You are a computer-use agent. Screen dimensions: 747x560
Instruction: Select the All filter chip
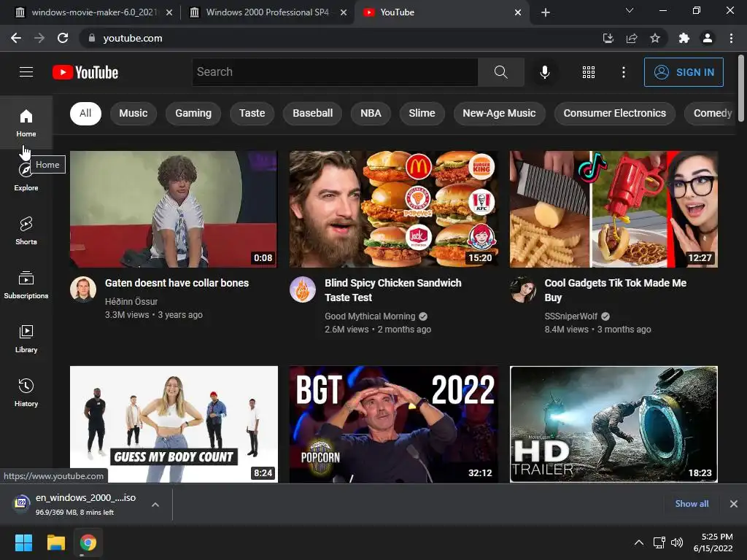[86, 113]
